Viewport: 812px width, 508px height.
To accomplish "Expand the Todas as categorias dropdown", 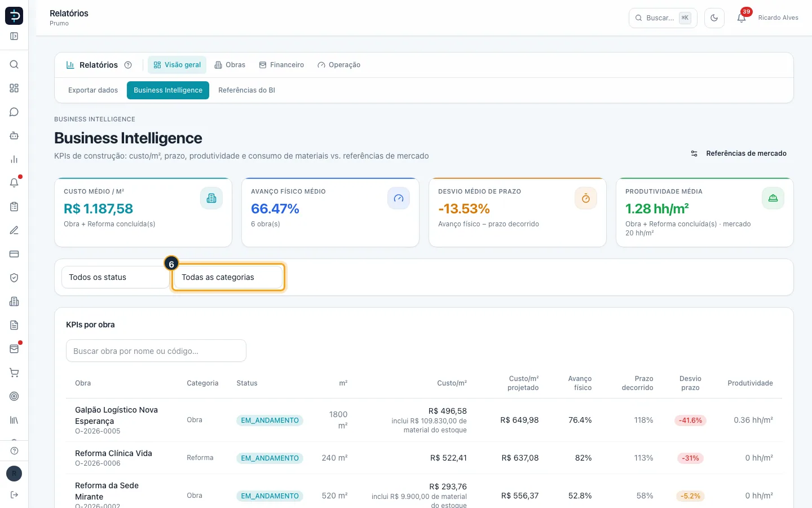I will [228, 277].
